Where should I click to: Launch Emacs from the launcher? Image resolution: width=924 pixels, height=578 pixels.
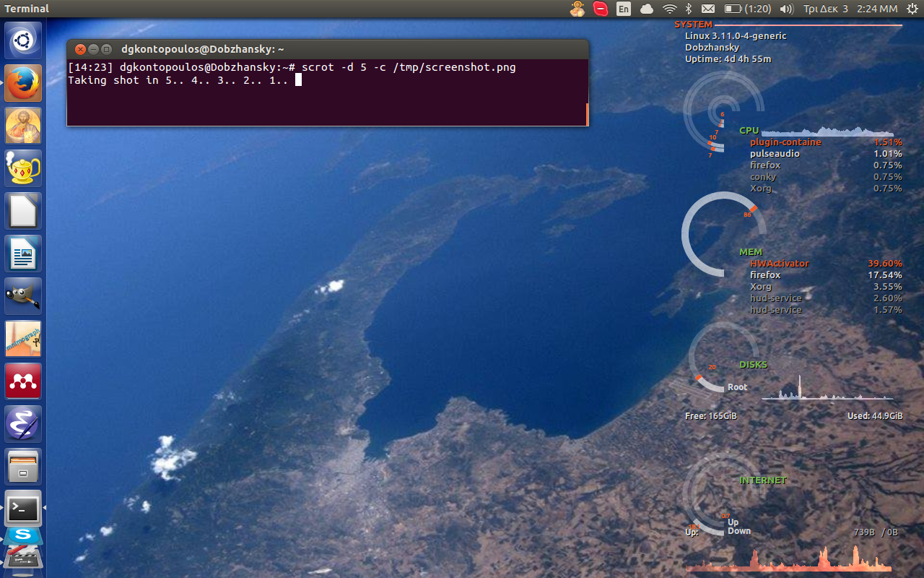click(x=23, y=424)
